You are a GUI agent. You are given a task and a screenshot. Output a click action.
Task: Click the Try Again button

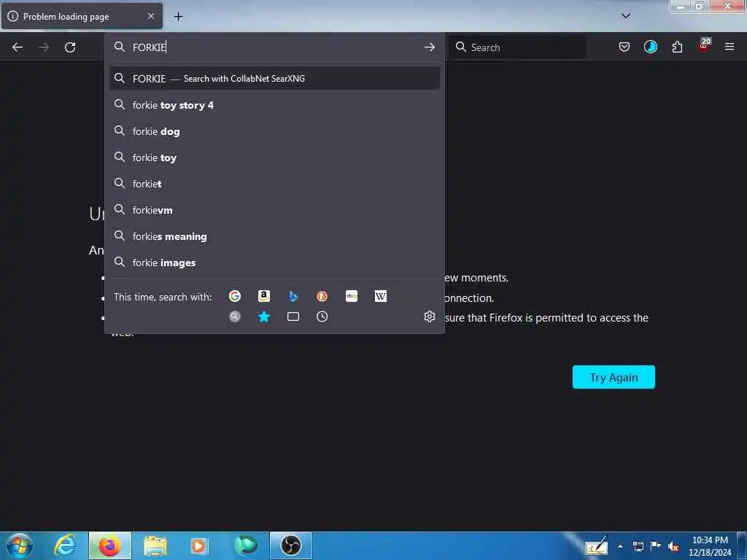coord(614,377)
